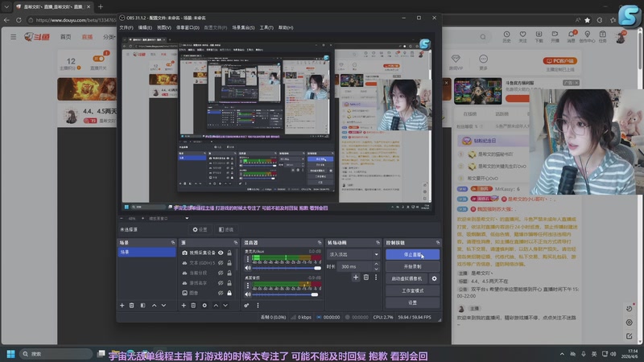Open advanced audio properties in the mixer dock
This screenshot has height=362, width=644.
(x=246, y=306)
